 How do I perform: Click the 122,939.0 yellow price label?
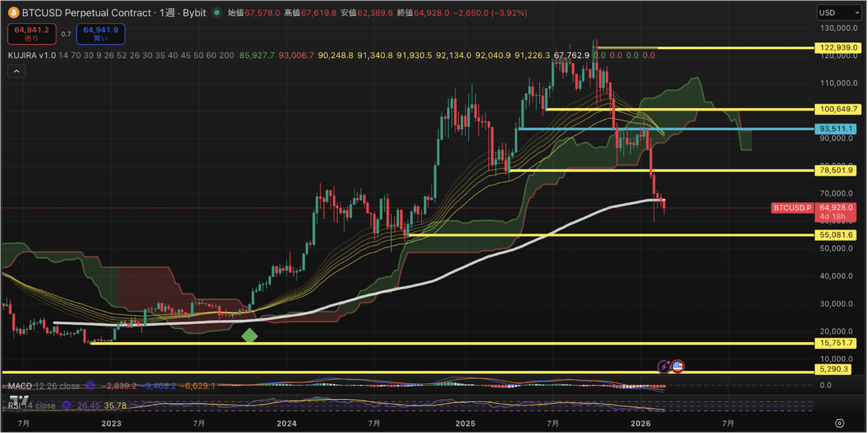(838, 48)
